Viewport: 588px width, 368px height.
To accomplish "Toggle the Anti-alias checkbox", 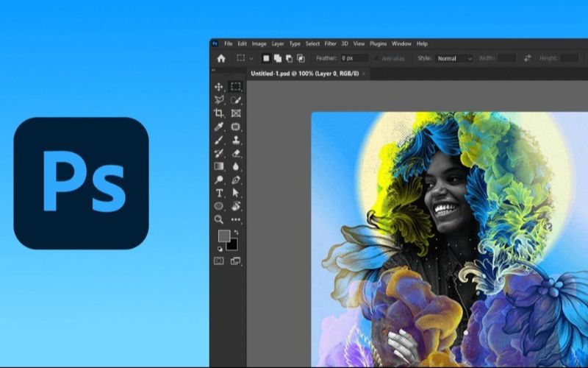I will pyautogui.click(x=376, y=59).
